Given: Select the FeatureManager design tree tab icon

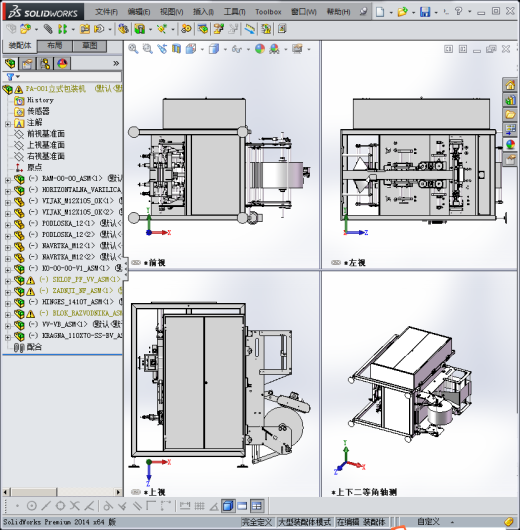Looking at the screenshot, I should 10,64.
